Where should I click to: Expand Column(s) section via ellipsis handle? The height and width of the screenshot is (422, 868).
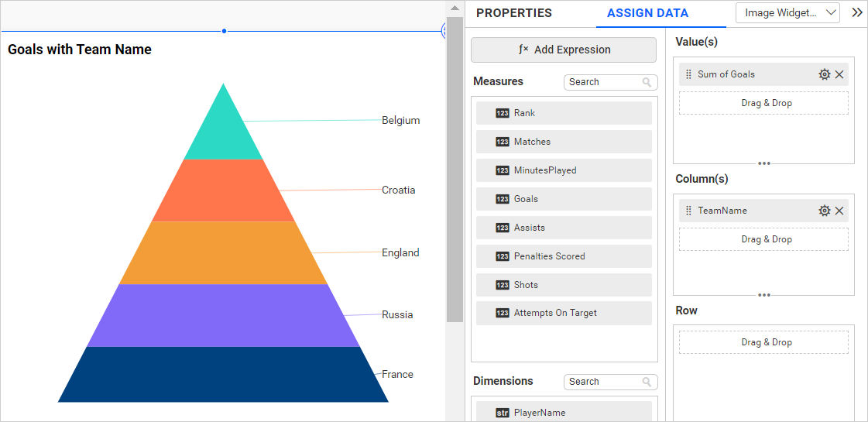[763, 295]
